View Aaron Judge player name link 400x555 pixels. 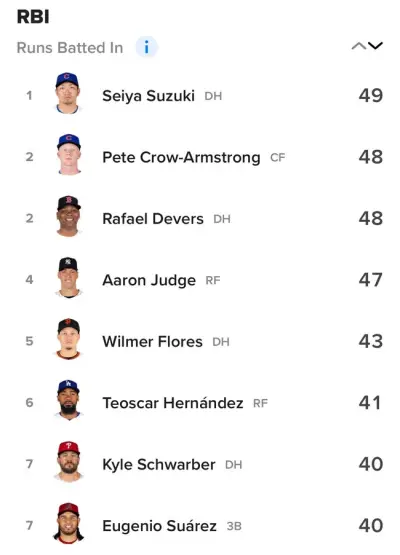click(x=149, y=281)
